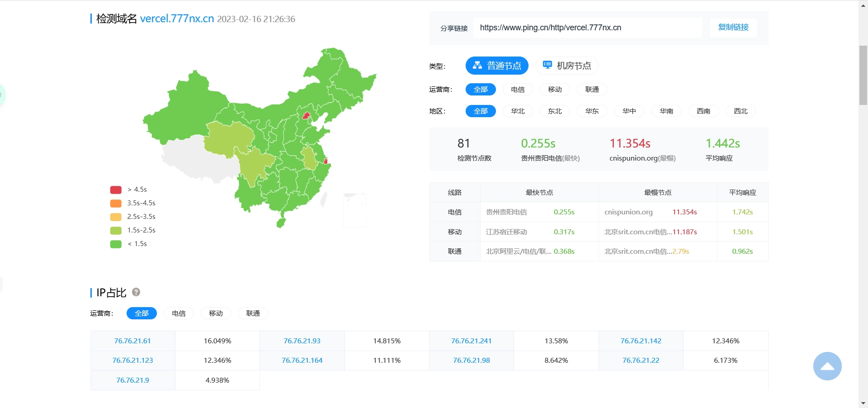Click the 移动 row fastest node 江苏宿迁移动
Image resolution: width=868 pixels, height=408 pixels.
[x=506, y=232]
